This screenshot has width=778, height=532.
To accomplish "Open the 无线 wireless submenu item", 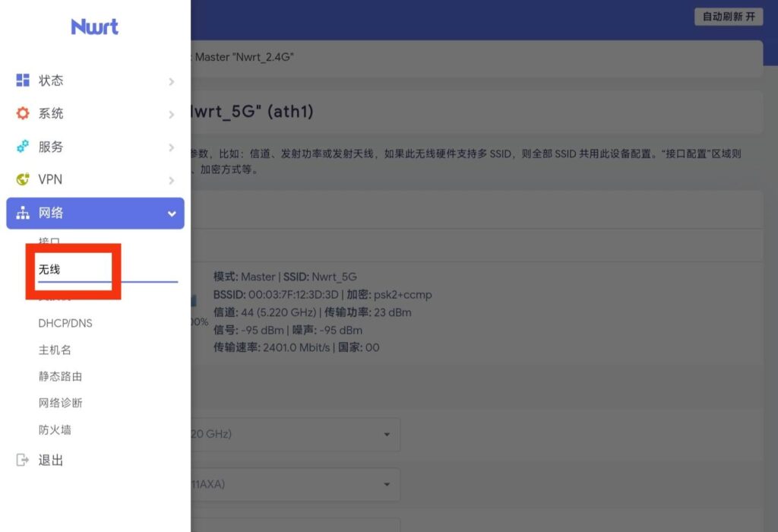I will [49, 269].
